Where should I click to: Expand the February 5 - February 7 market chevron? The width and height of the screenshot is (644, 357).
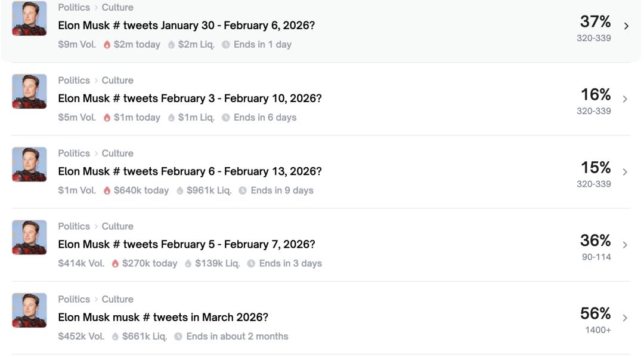tap(625, 245)
